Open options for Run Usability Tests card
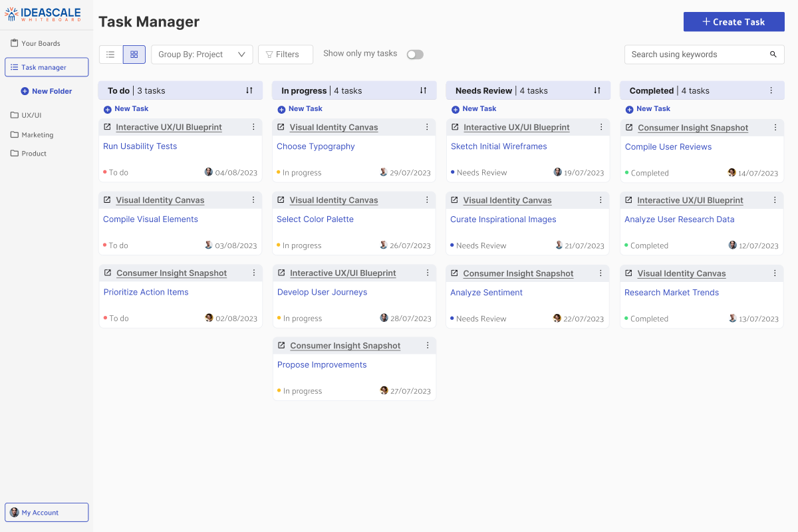Image resolution: width=798 pixels, height=532 pixels. [x=253, y=127]
